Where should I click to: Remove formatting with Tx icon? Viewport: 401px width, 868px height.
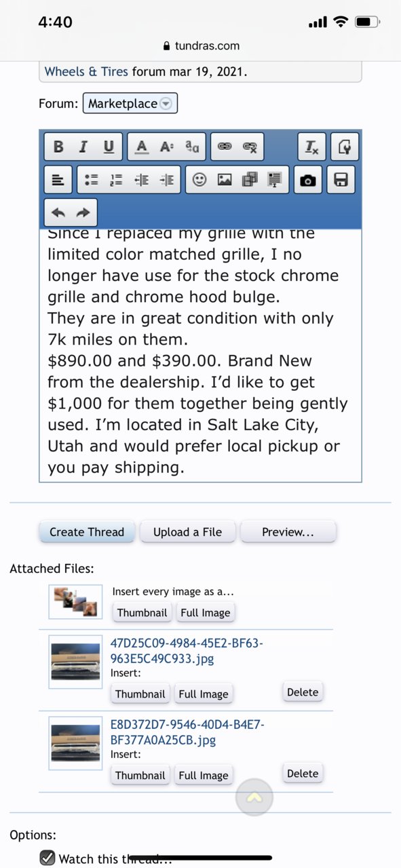coord(312,147)
